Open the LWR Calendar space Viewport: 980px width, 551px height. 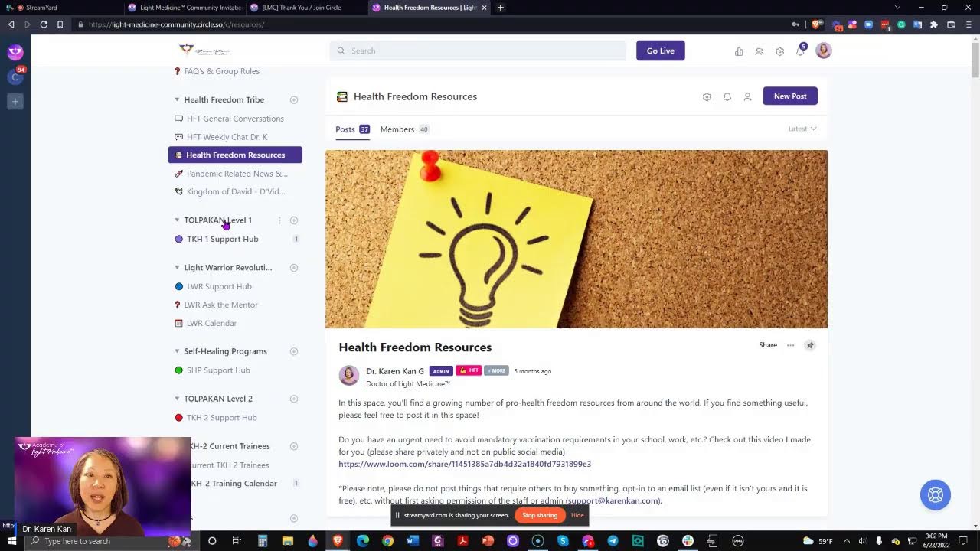211,323
